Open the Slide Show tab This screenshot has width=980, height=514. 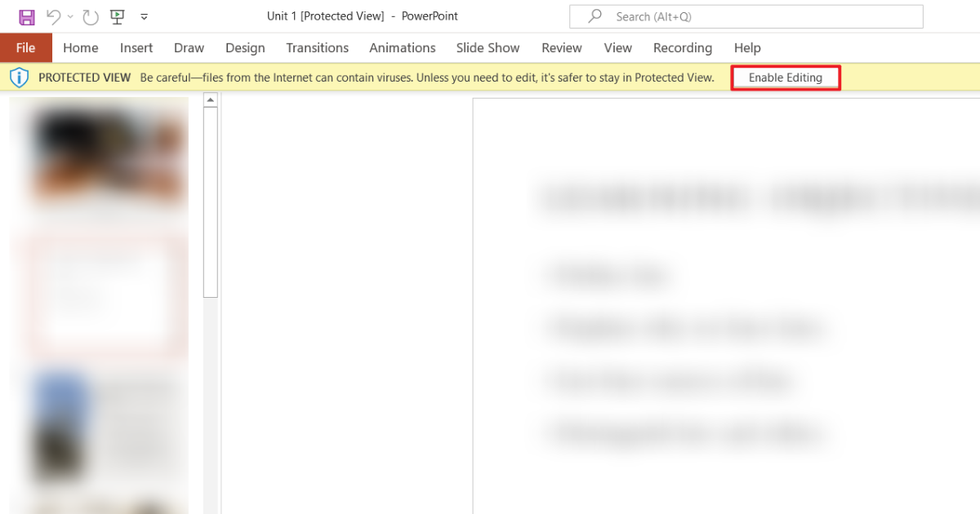point(488,48)
